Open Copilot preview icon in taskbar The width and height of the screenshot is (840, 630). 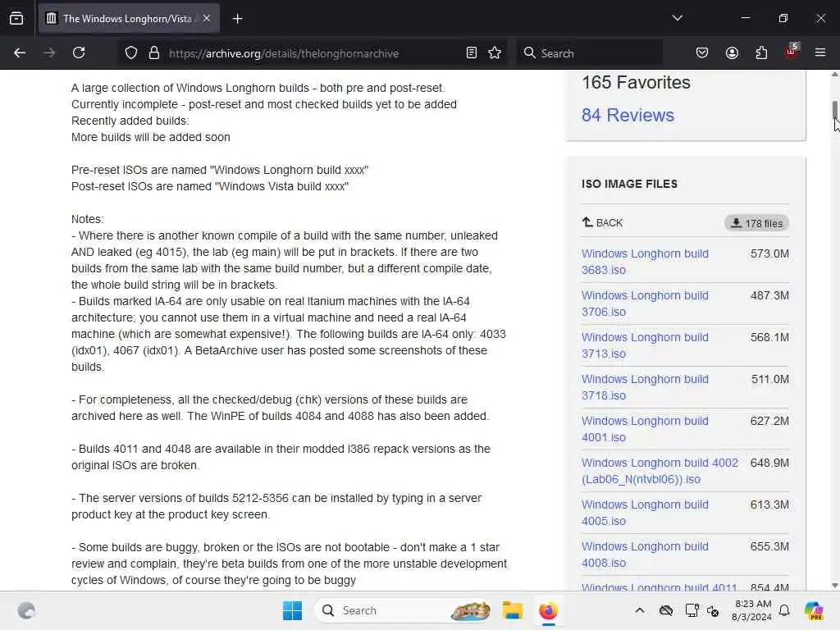pyautogui.click(x=814, y=610)
